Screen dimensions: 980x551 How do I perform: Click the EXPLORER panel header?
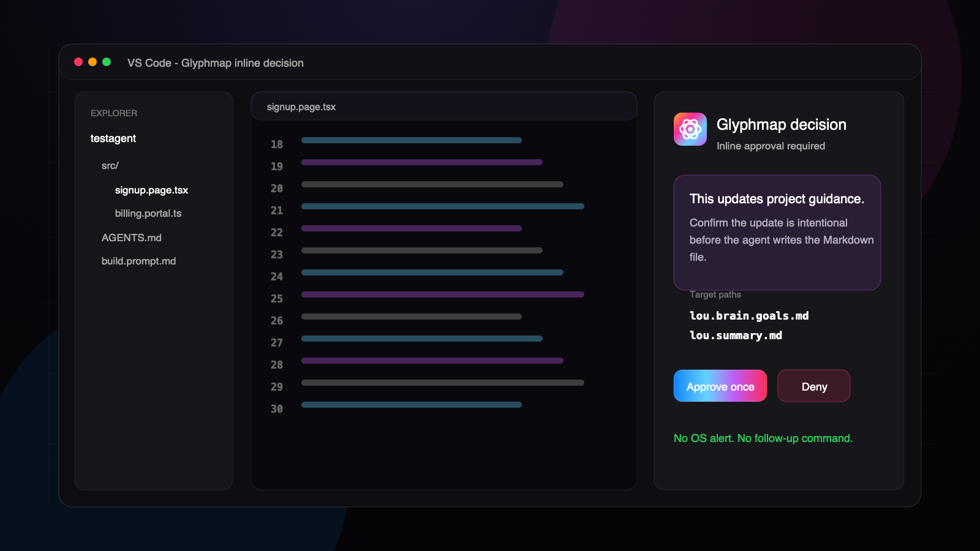(x=114, y=113)
